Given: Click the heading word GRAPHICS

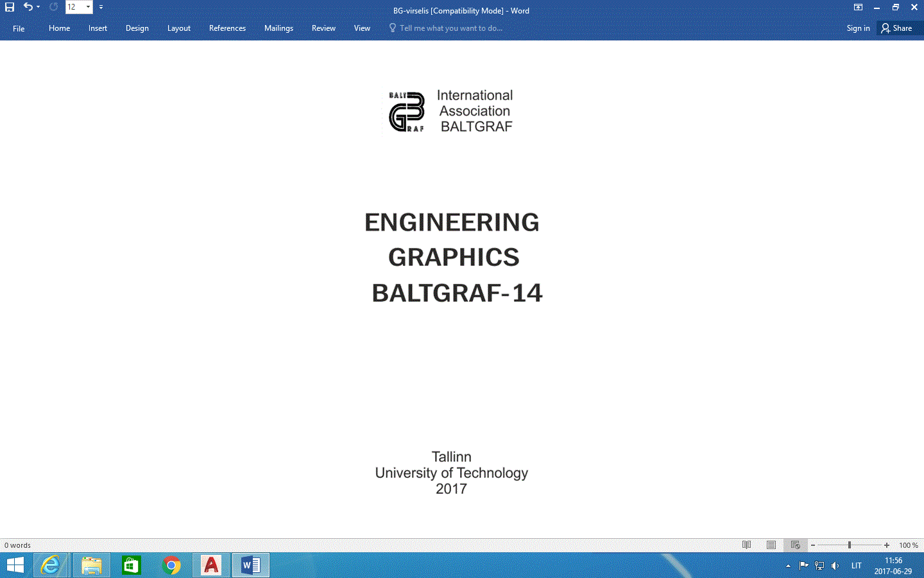Looking at the screenshot, I should click(x=454, y=258).
